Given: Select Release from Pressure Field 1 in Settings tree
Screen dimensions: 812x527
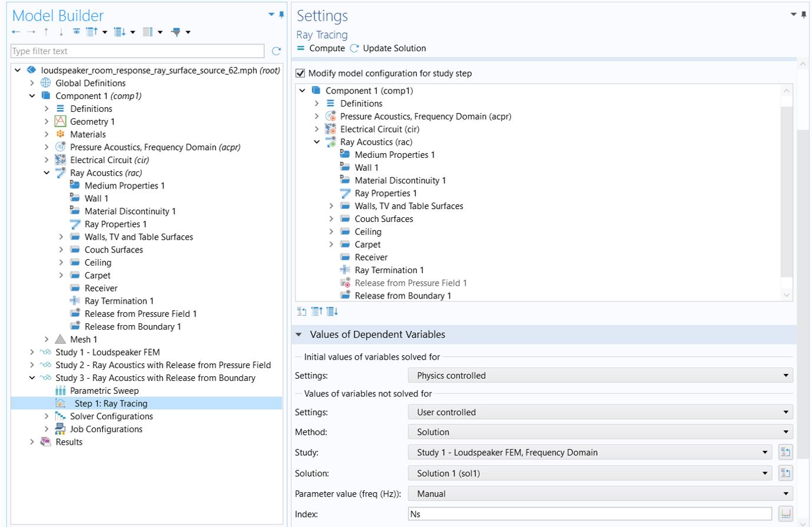Looking at the screenshot, I should (x=410, y=283).
